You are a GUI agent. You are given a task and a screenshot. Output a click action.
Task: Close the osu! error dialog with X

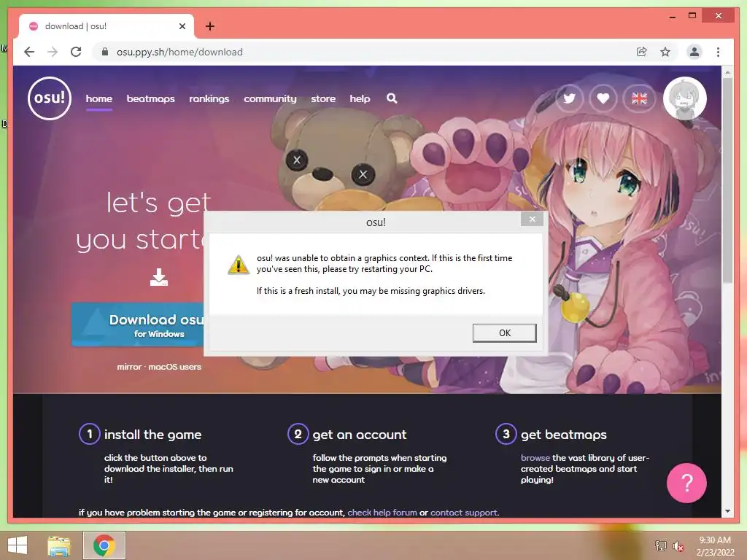coord(532,219)
